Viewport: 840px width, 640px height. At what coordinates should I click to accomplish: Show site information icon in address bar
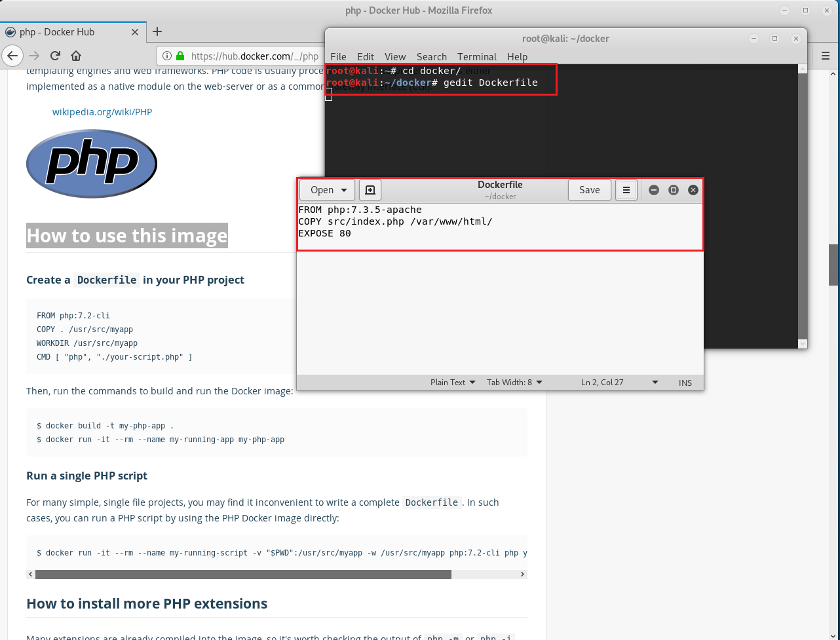[167, 56]
